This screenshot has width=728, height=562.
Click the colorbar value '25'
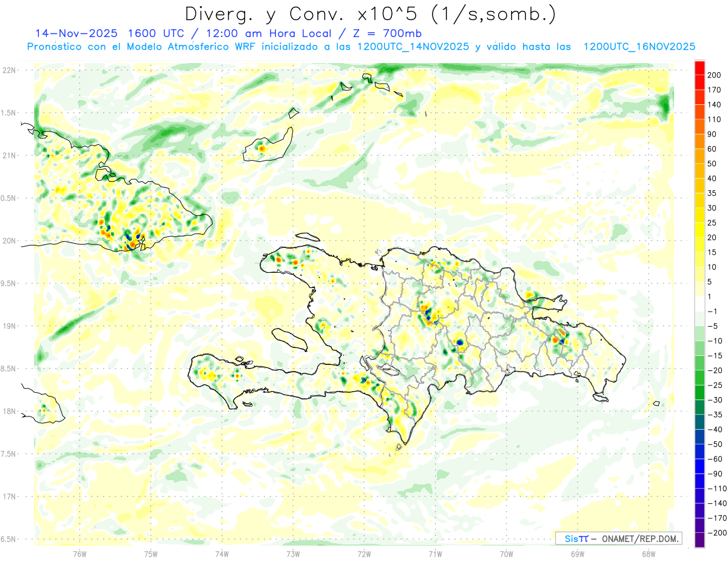coord(713,223)
